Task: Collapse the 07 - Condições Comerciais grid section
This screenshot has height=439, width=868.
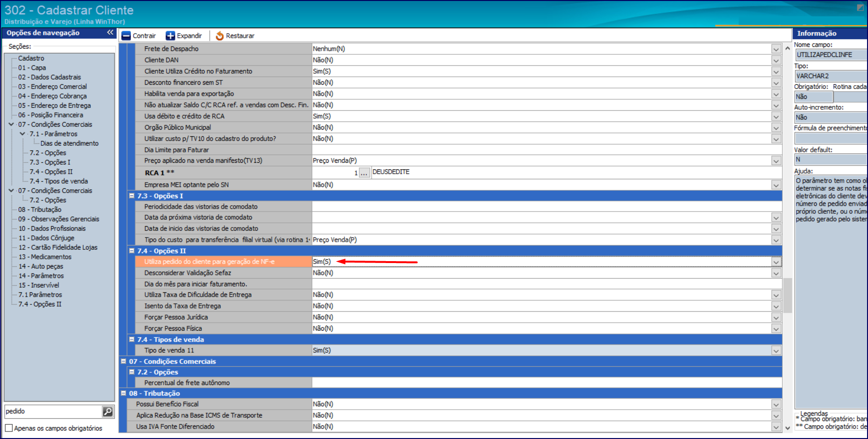Action: 123,361
